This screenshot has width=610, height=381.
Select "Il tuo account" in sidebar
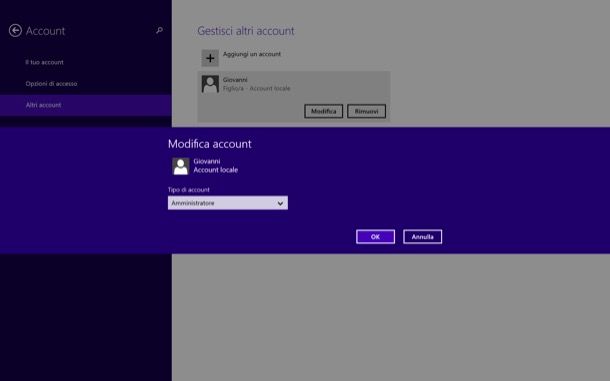point(44,62)
